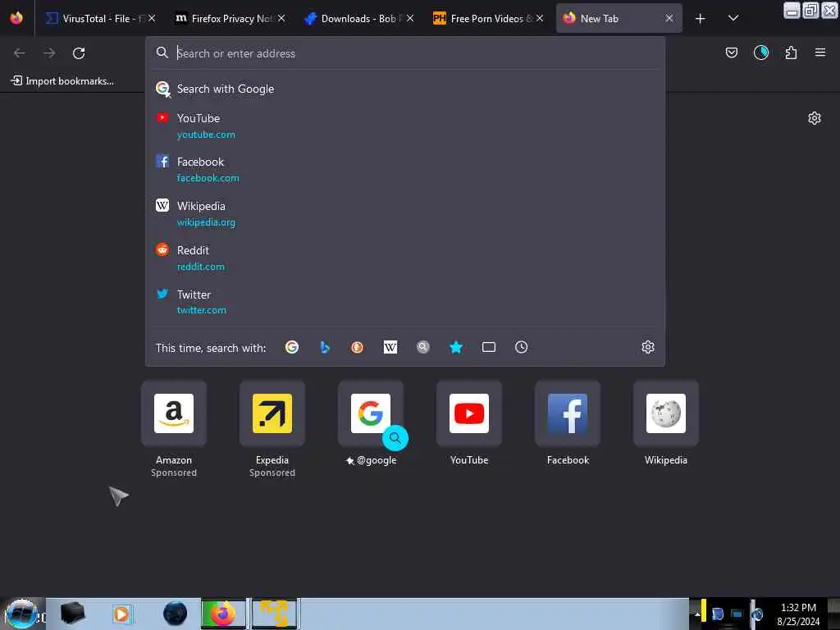The height and width of the screenshot is (630, 840).
Task: Search history with clock icon
Action: [521, 347]
